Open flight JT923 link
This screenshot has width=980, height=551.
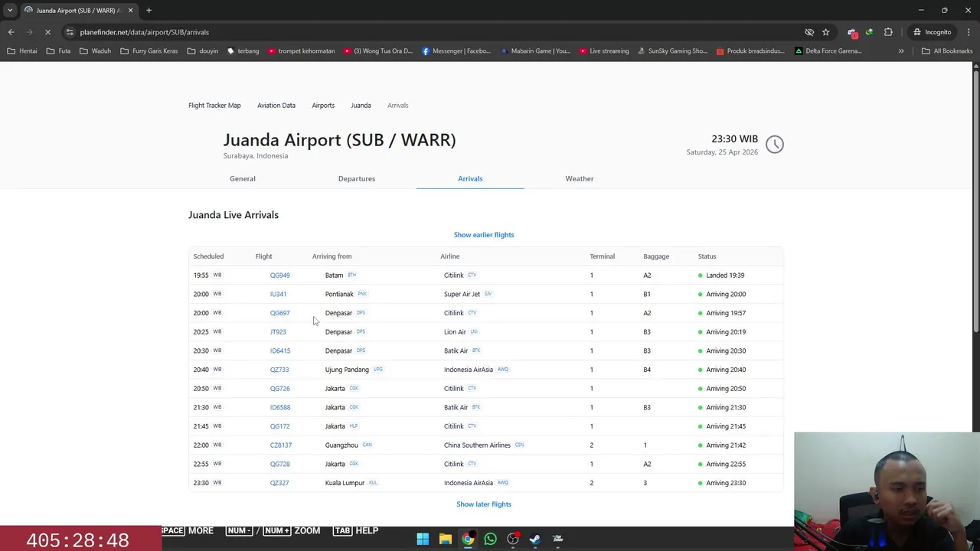point(278,332)
